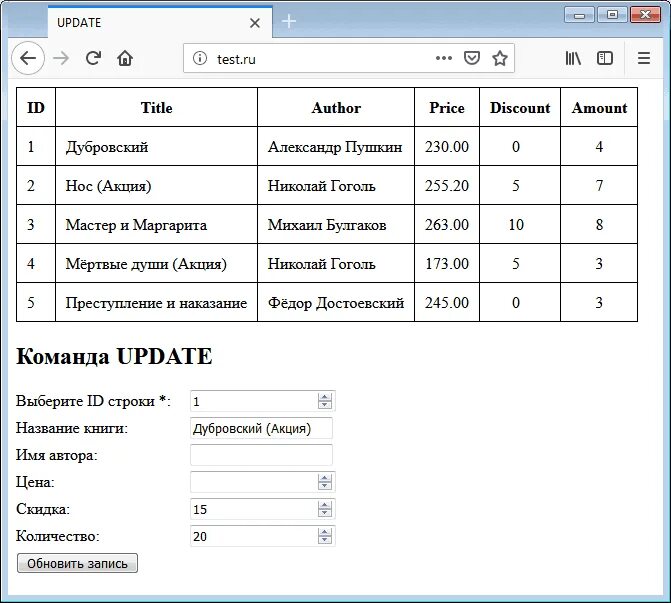Screen dimensions: 671x603
Task: Increase the Количество stepper value
Action: click(x=325, y=532)
